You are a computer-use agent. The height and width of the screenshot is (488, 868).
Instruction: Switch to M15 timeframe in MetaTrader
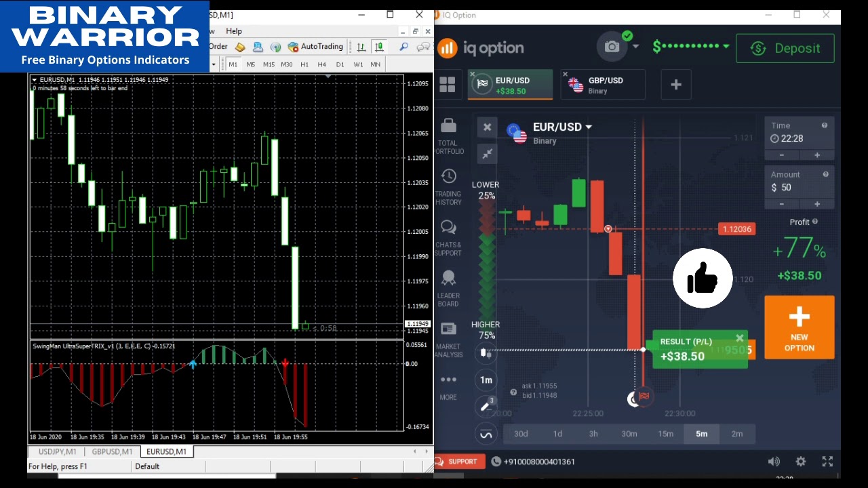pyautogui.click(x=269, y=64)
